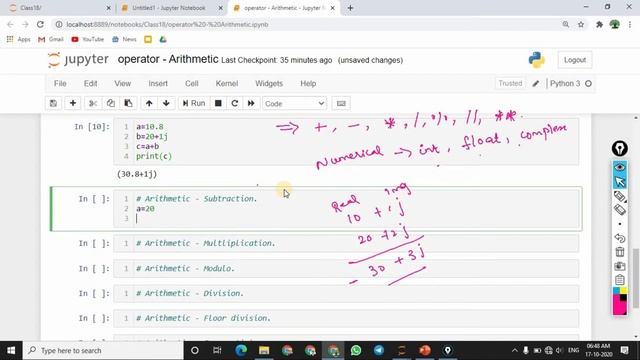Restart the kernel with circular arrow icon

235,103
